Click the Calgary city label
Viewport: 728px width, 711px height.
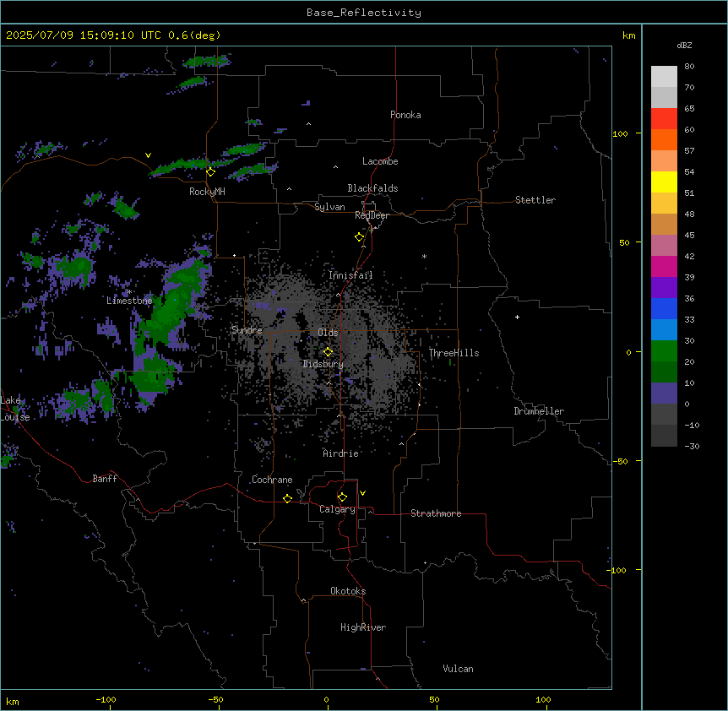pos(337,509)
